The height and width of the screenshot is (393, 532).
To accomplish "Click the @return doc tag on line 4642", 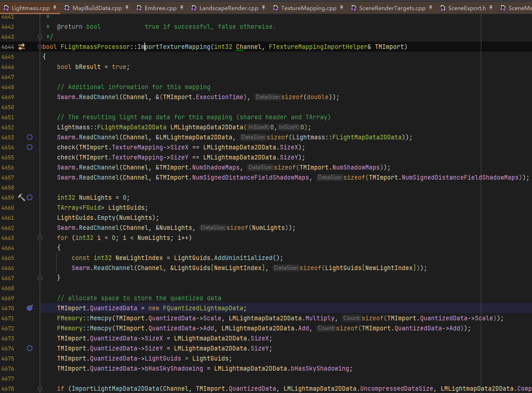I will click(x=69, y=27).
